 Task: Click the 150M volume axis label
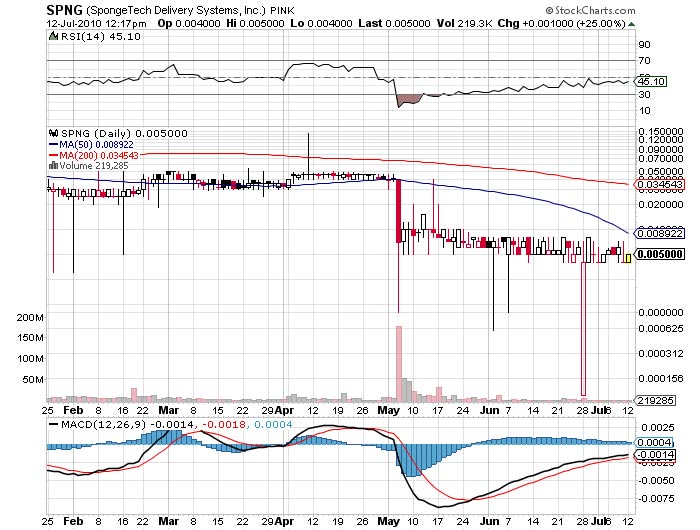[x=30, y=338]
